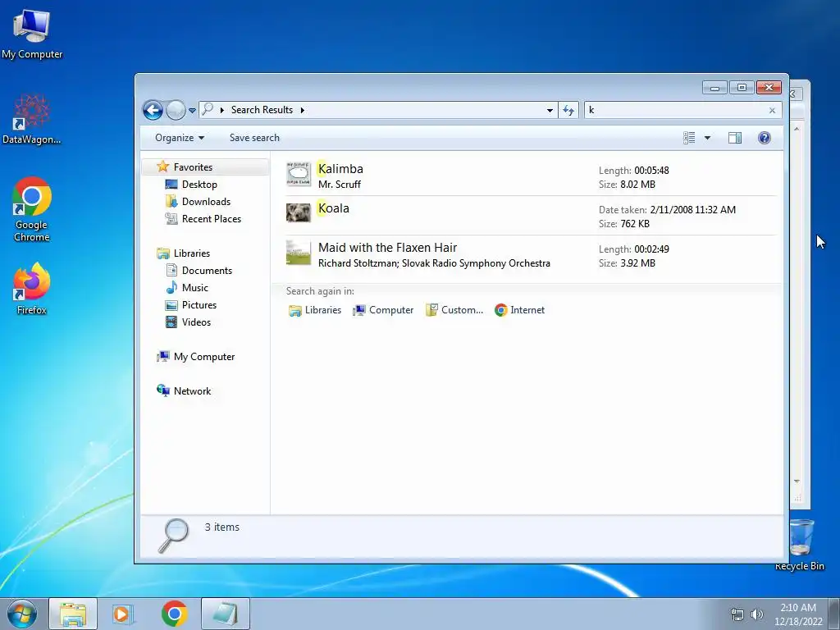Go back with the blue Back arrow
840x630 pixels.
[153, 111]
